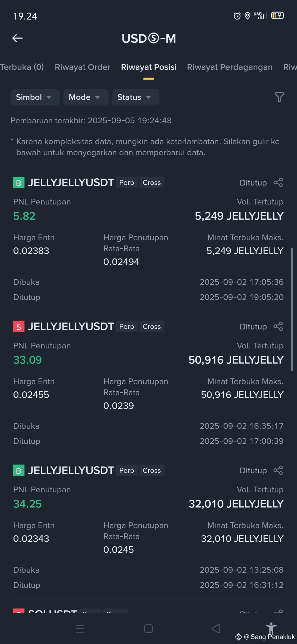Viewport: 297px width, 644px height.
Task: Share the 5.82 PNL JELLYJELLYUSDT position
Action: point(278,182)
